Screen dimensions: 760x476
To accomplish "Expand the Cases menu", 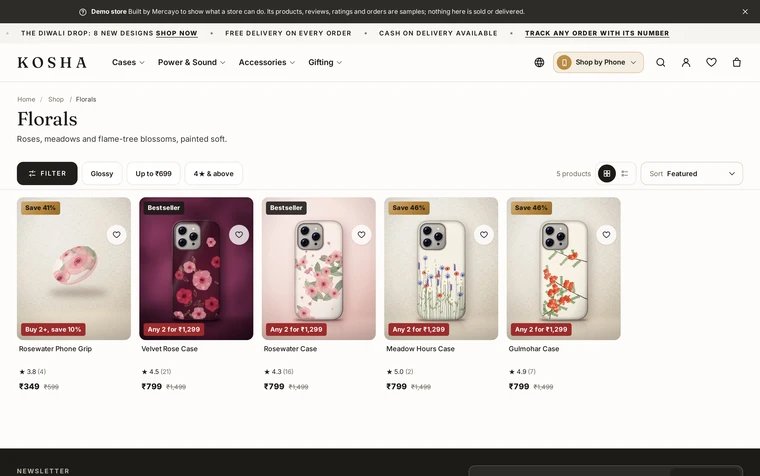I will (128, 63).
